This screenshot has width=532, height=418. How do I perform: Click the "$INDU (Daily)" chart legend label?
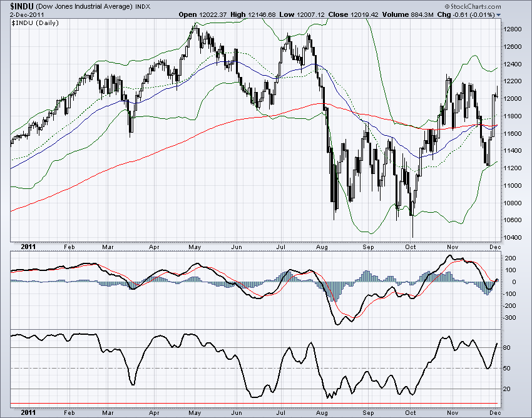click(x=35, y=23)
